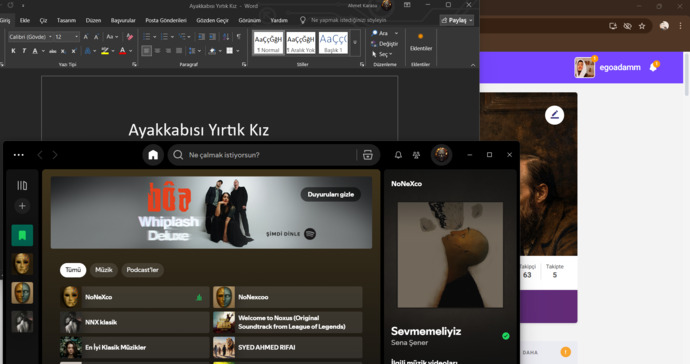Open the green bookmark sidebar item
The width and height of the screenshot is (690, 364).
pos(22,235)
